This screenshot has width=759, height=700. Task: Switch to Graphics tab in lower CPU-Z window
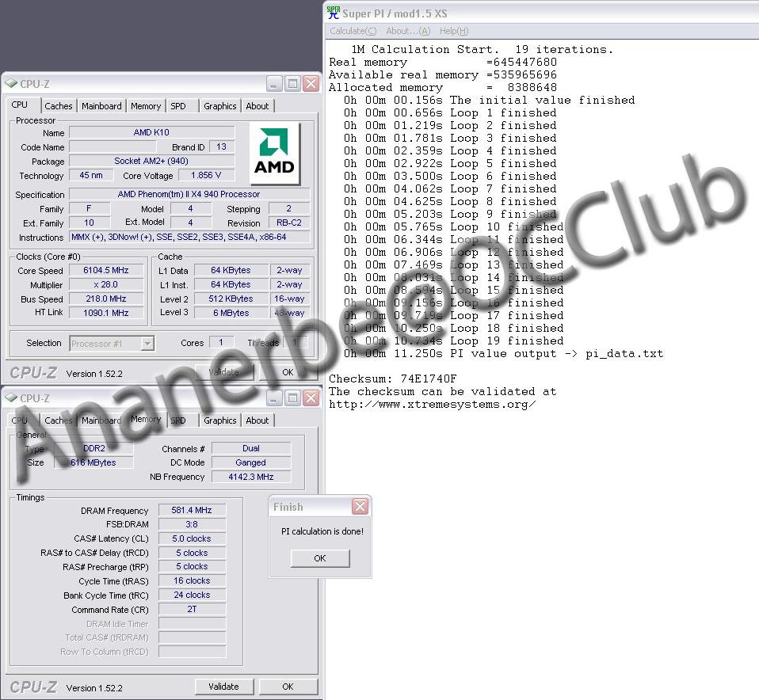point(220,420)
